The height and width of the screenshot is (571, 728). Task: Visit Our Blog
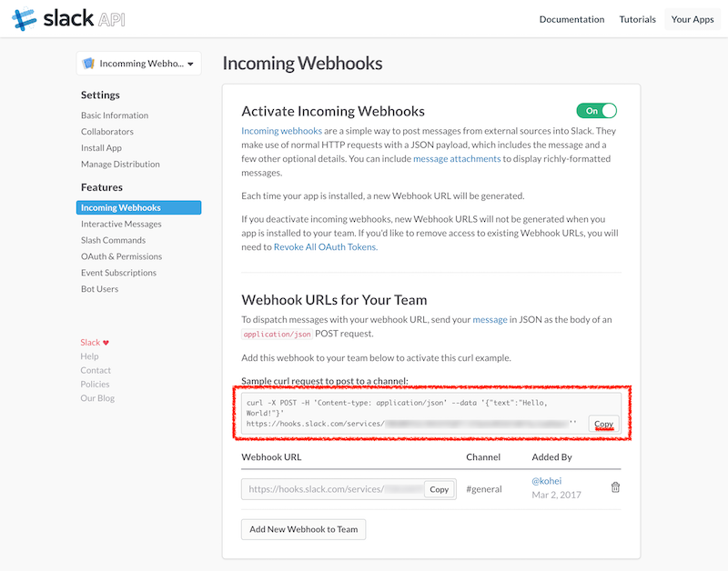coord(97,397)
